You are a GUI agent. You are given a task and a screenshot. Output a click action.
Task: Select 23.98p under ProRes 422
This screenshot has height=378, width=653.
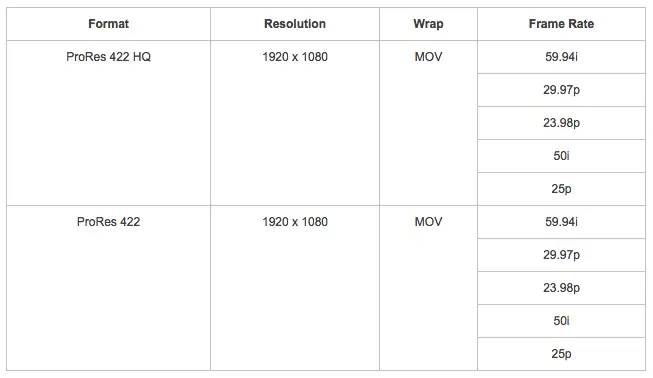click(561, 288)
